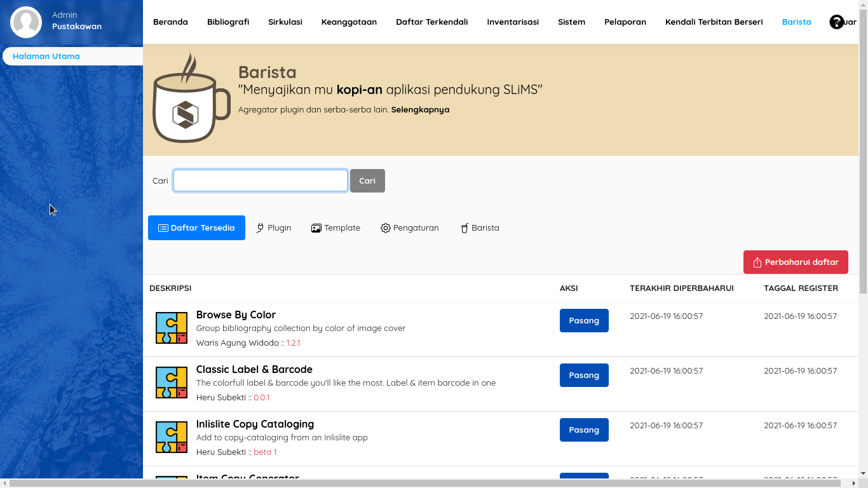The width and height of the screenshot is (868, 488).
Task: Click the TERAKHIR DIPERBAHARUI column header
Action: 682,288
